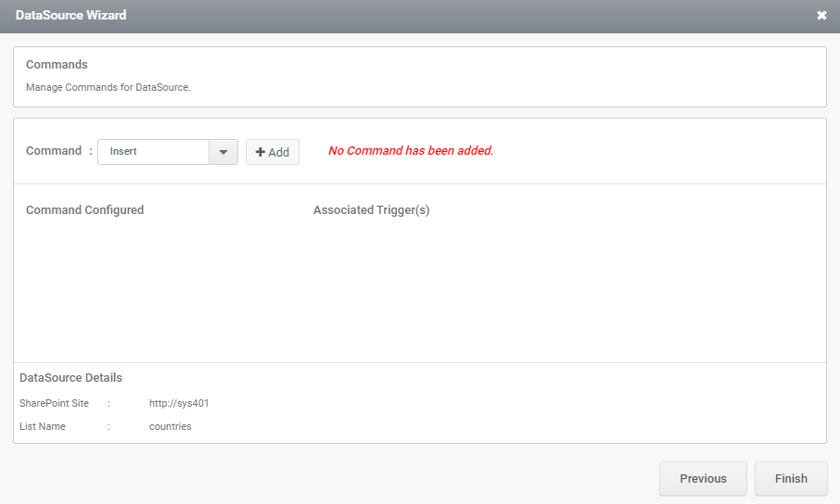Select the Insert command combo box

(x=168, y=152)
